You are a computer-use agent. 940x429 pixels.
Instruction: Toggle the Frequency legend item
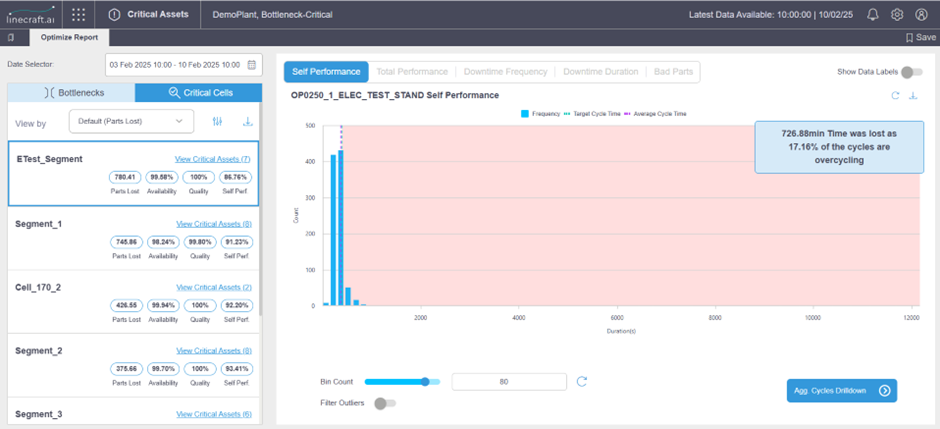coord(541,113)
